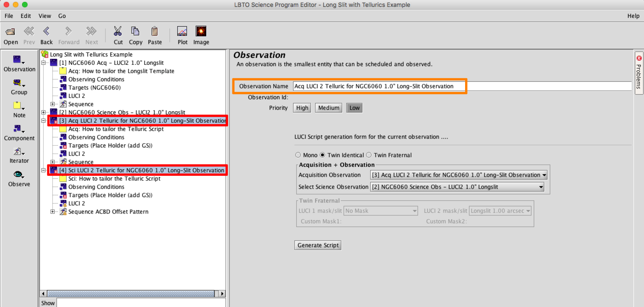This screenshot has height=307, width=644.
Task: Set priority to Medium
Action: point(329,108)
